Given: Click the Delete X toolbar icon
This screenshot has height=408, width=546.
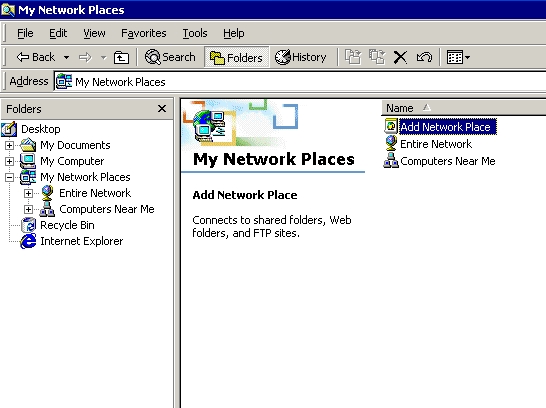Looking at the screenshot, I should pyautogui.click(x=400, y=57).
